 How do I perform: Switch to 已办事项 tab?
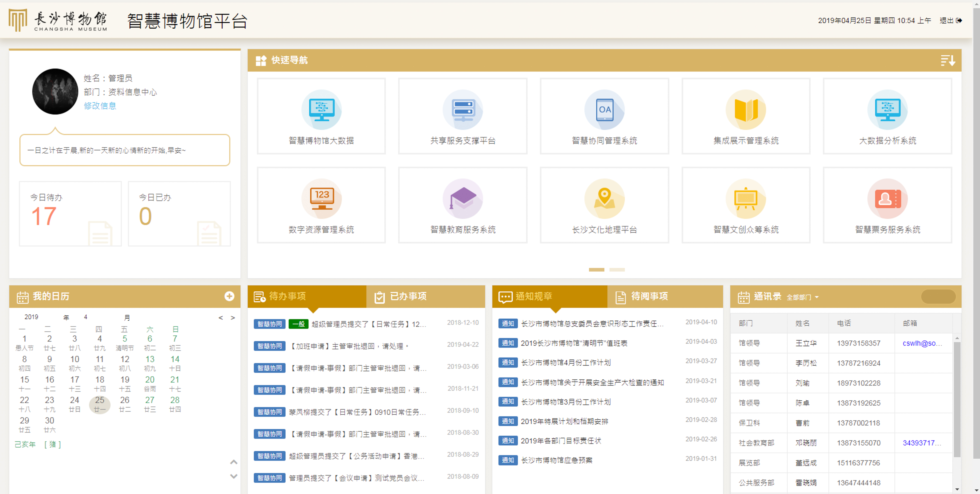coord(425,296)
